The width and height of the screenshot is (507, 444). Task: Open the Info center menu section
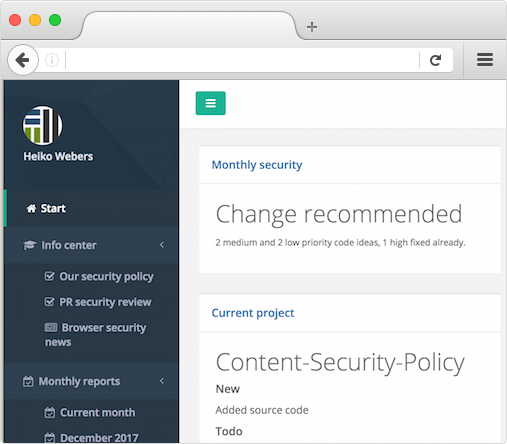click(91, 245)
